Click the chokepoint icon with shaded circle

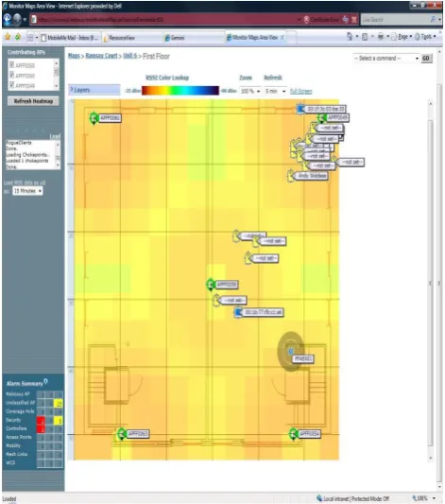pyautogui.click(x=291, y=352)
